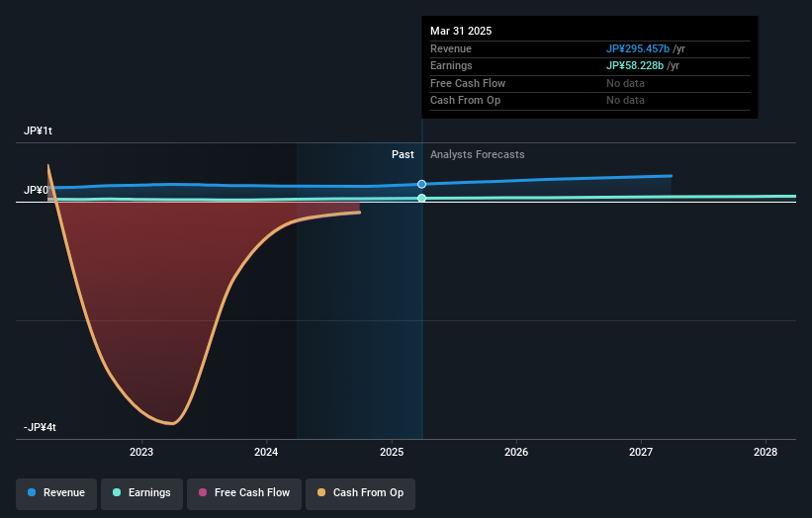
Task: Click the 2026 x-axis label
Action: (516, 452)
